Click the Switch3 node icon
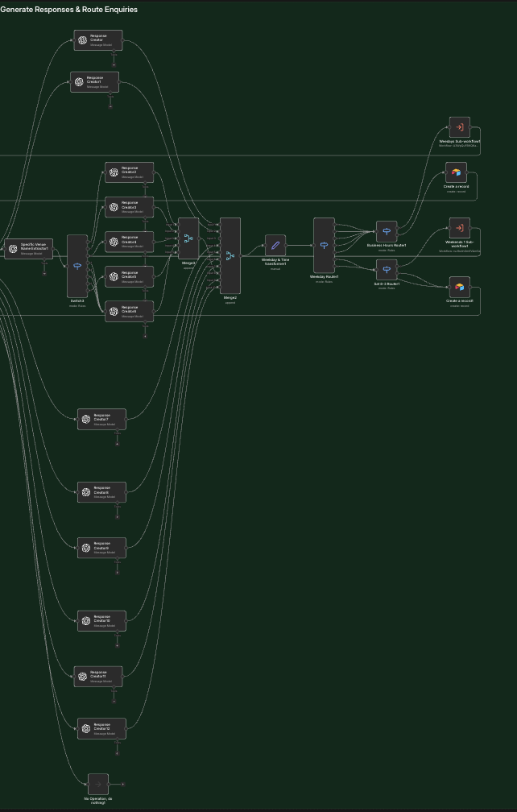Viewport: 517px width, 812px height. point(77,266)
